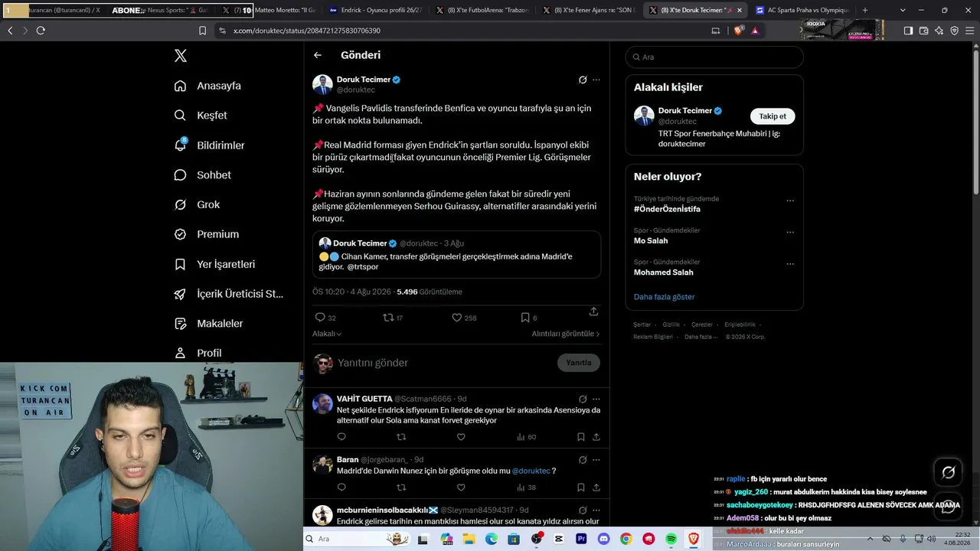Open the quoted Cihan Kamer post
The height and width of the screenshot is (551, 980).
456,255
